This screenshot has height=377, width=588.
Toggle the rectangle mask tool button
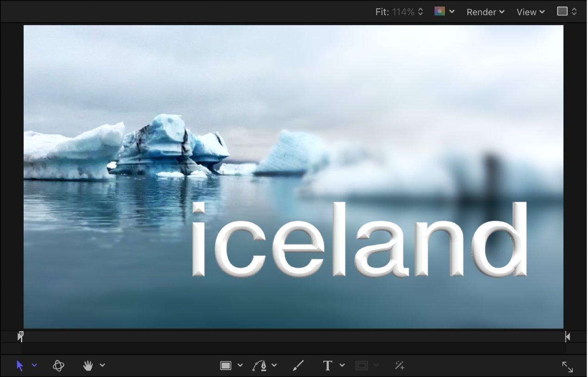(x=362, y=365)
